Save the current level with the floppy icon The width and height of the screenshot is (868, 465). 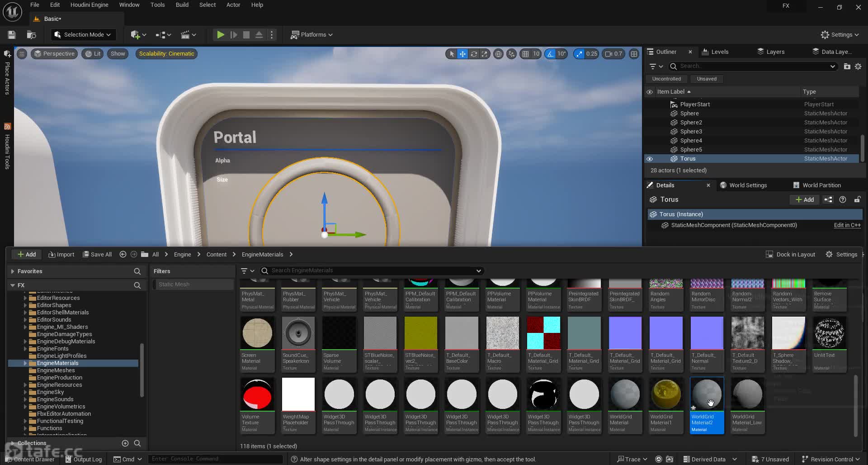[12, 35]
